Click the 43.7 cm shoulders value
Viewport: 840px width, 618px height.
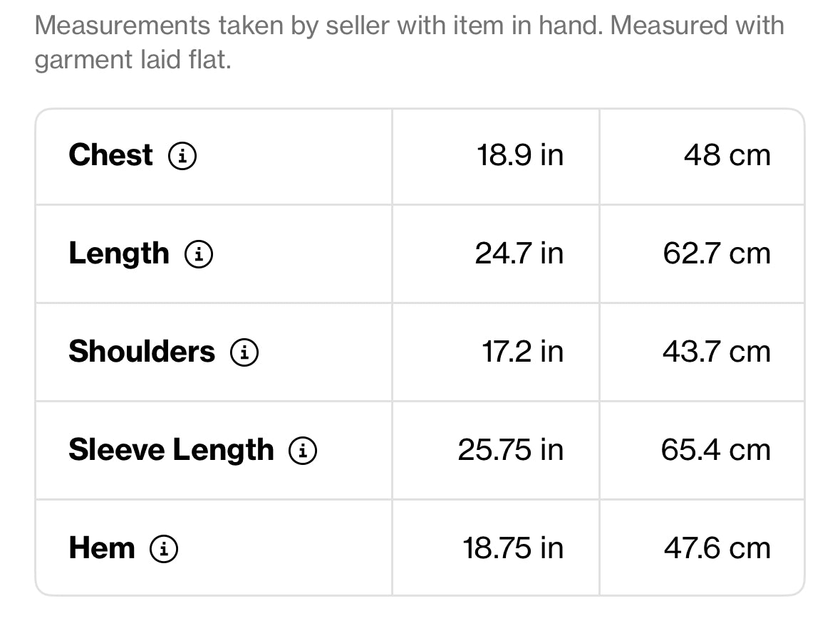tap(717, 352)
